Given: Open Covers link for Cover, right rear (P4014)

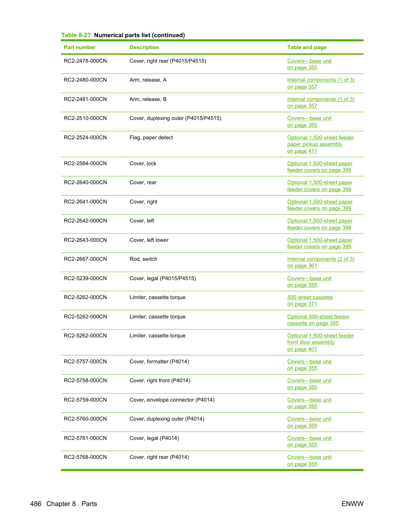Looking at the screenshot, I should (309, 460).
